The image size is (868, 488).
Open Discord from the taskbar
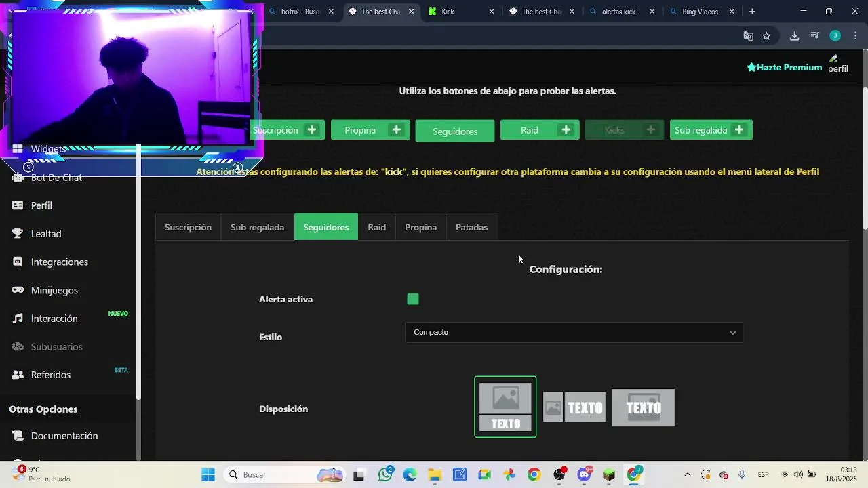click(x=584, y=474)
